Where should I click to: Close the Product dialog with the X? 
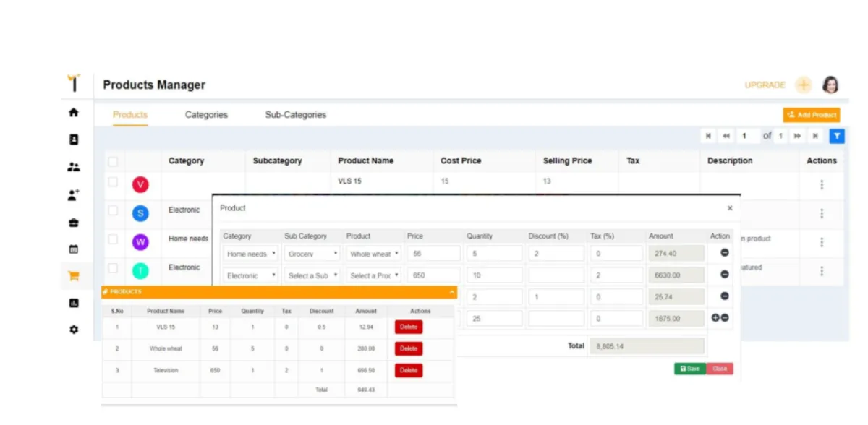tap(730, 208)
